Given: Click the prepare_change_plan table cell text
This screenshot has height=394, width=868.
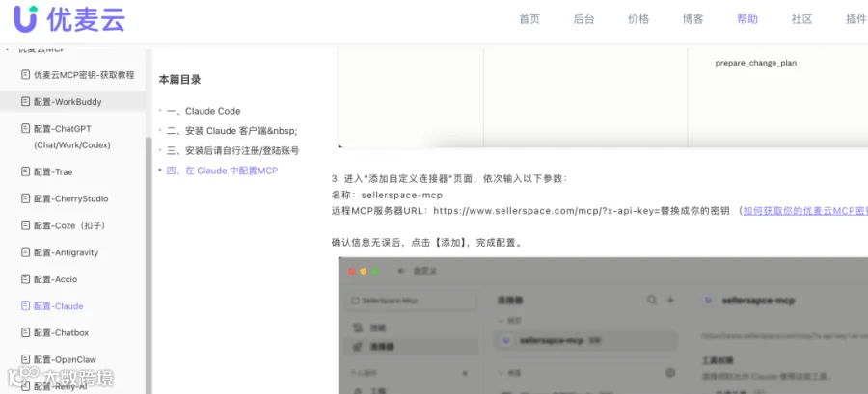Looking at the screenshot, I should point(755,63).
